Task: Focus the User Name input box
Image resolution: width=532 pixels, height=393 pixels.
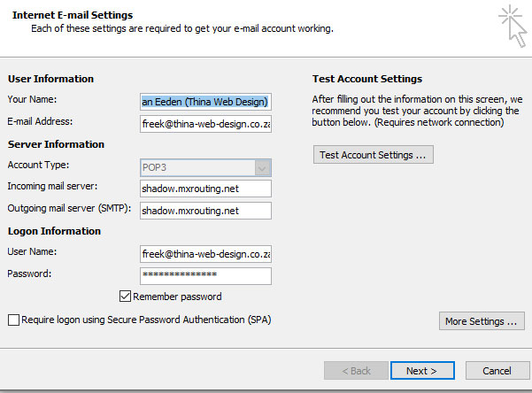Action: click(x=205, y=254)
